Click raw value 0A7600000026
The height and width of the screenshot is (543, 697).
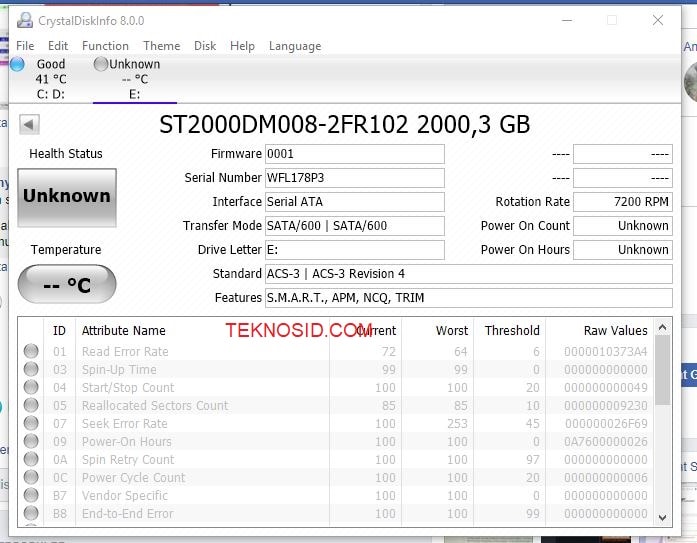tap(605, 442)
